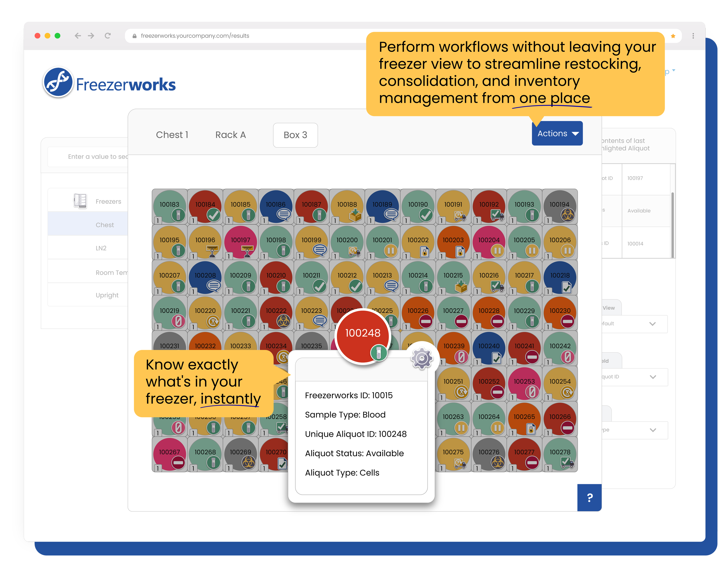Viewport: 728px width, 578px height.
Task: Click the checkmark icon on aliquot 100184
Action: (214, 215)
